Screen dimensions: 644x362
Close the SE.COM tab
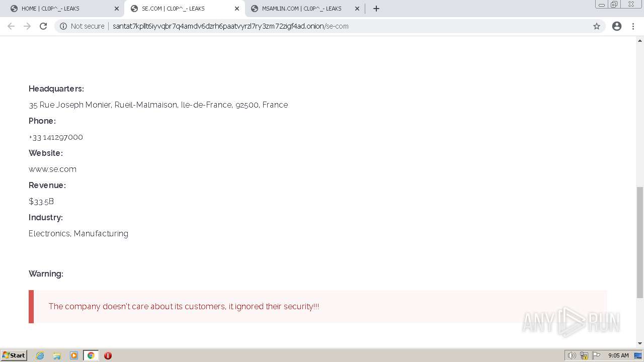coord(237,9)
